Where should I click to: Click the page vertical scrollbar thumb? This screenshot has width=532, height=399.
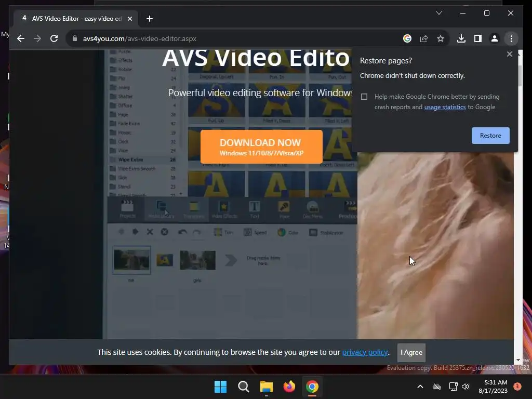(520, 75)
